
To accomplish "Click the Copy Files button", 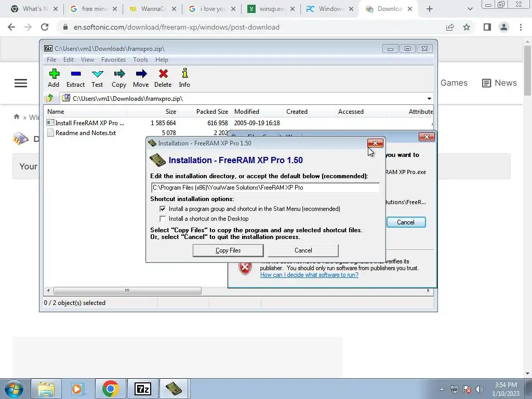I will click(228, 250).
